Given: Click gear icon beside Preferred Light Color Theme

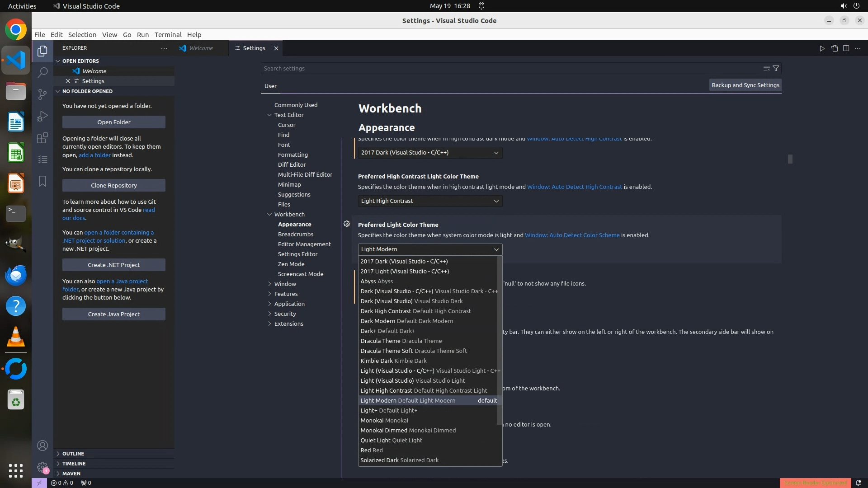Looking at the screenshot, I should coord(347,224).
